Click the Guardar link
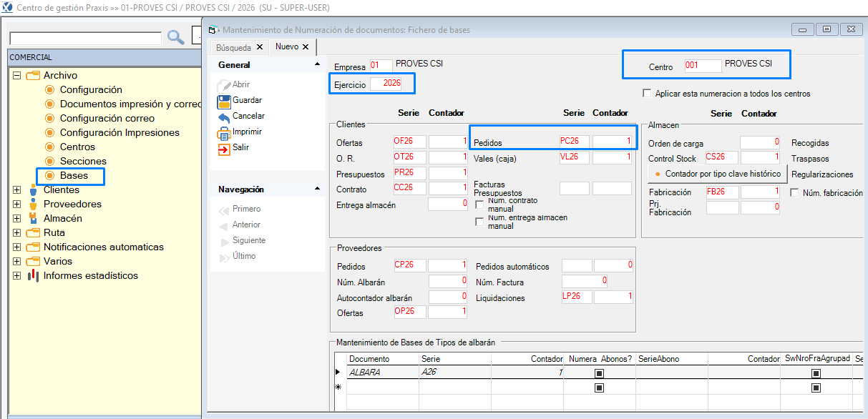 [x=248, y=100]
